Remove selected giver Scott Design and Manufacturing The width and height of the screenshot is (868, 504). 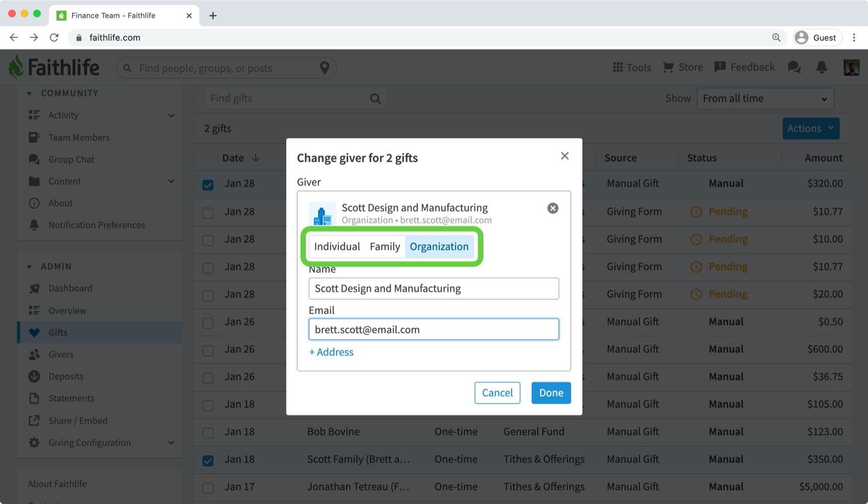coord(553,208)
